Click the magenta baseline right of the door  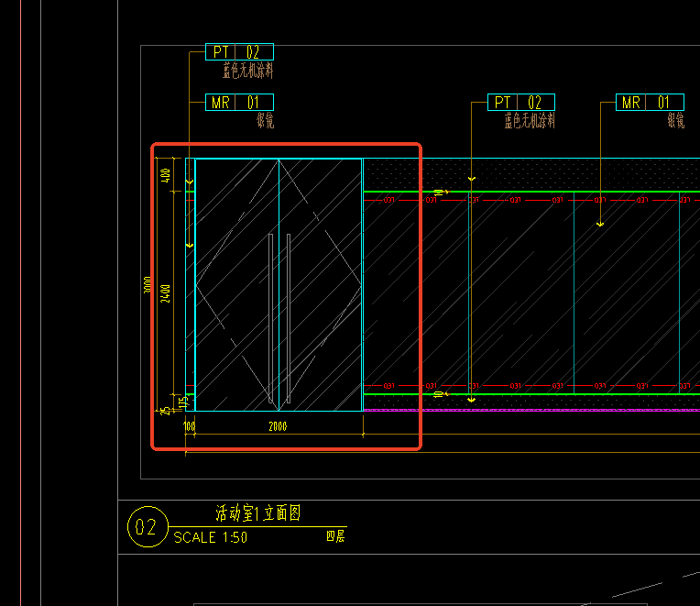pyautogui.click(x=531, y=410)
